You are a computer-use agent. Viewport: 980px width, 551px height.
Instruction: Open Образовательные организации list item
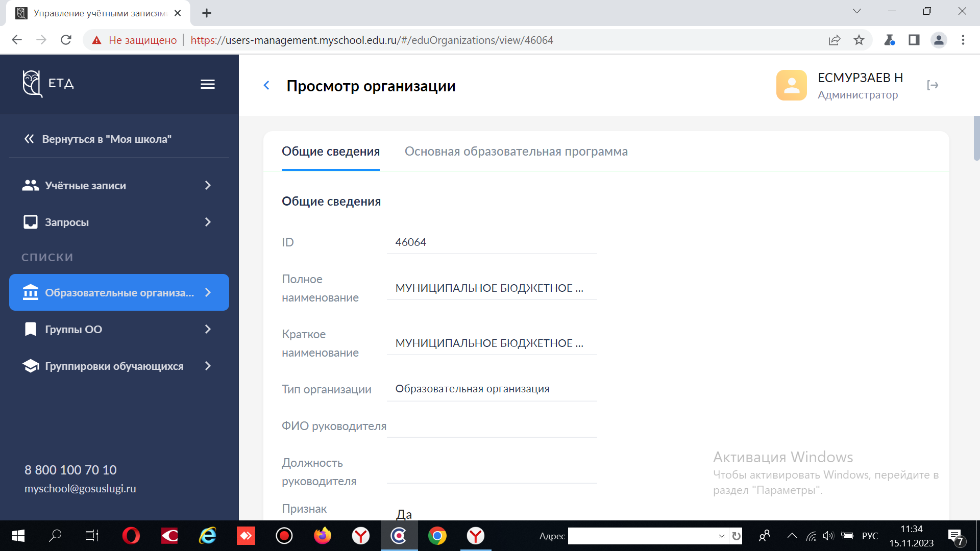(119, 292)
